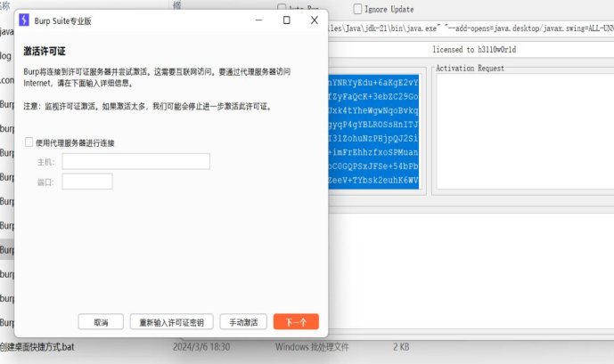Click the orange 下一个 next button

point(296,322)
